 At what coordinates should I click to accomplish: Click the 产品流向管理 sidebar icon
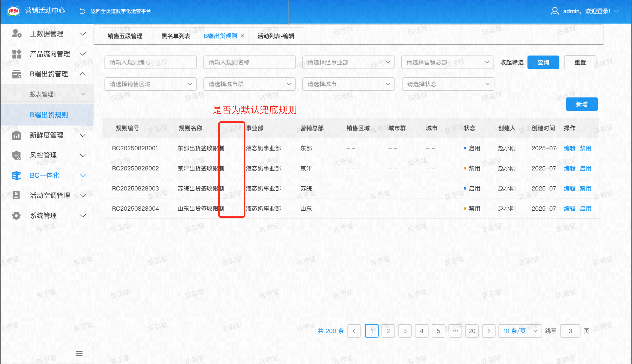point(17,54)
